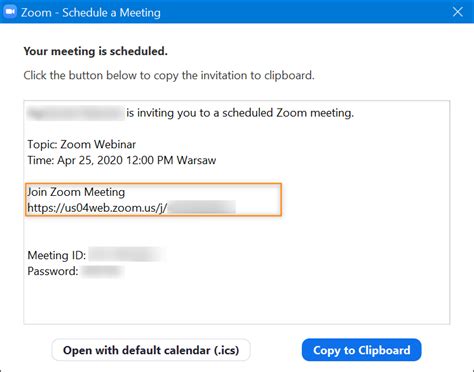Image resolution: width=474 pixels, height=372 pixels.
Task: Click the Zoom camera logo icon
Action: click(x=10, y=12)
